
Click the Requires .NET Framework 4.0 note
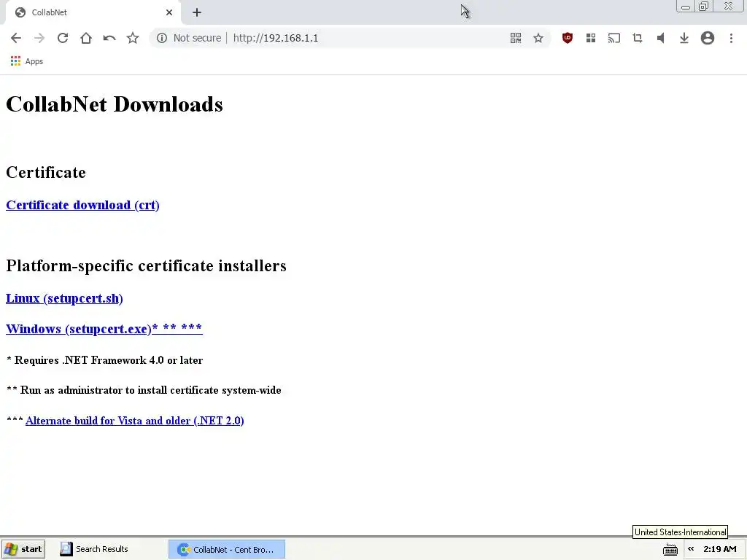[105, 360]
